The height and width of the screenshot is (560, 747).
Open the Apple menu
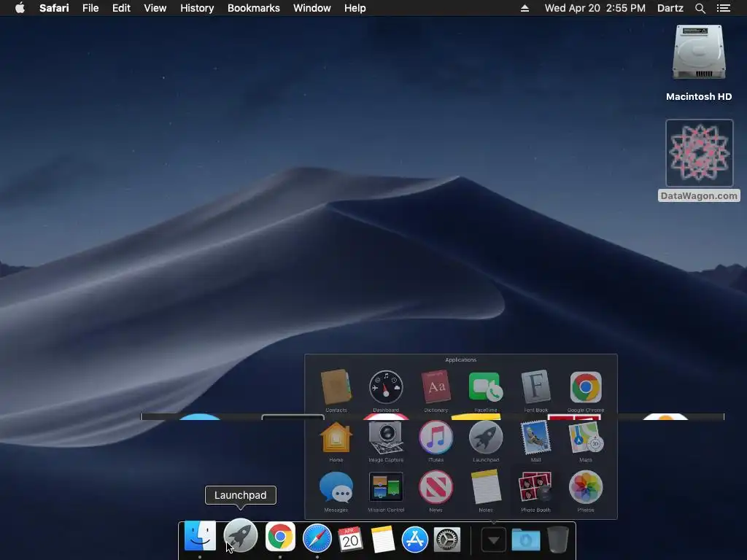coord(20,7)
